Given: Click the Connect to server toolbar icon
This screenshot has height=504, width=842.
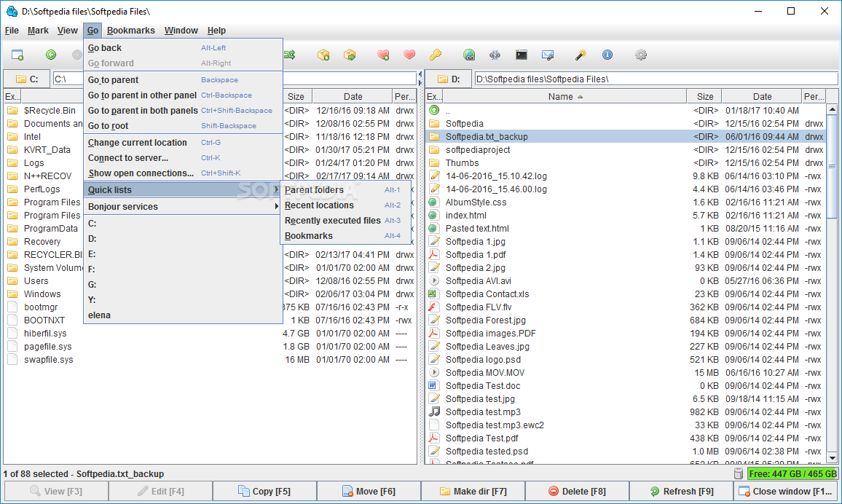Looking at the screenshot, I should [469, 55].
